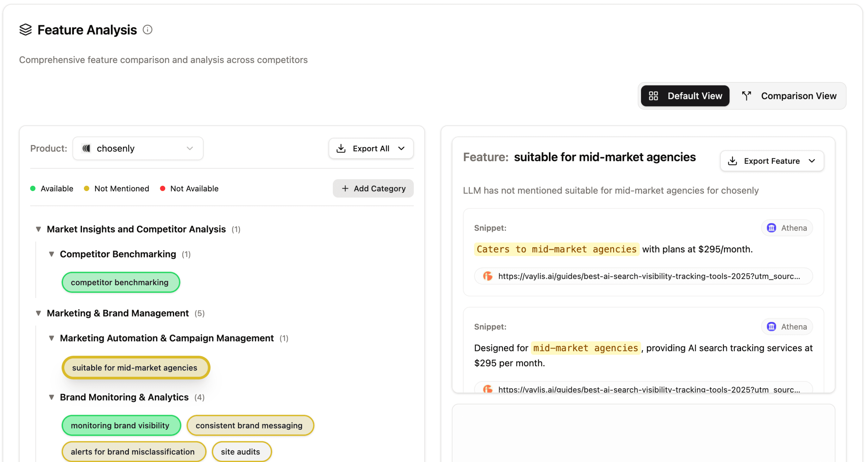The image size is (868, 462).
Task: Select the competitor benchmarking green tag
Action: (x=120, y=282)
